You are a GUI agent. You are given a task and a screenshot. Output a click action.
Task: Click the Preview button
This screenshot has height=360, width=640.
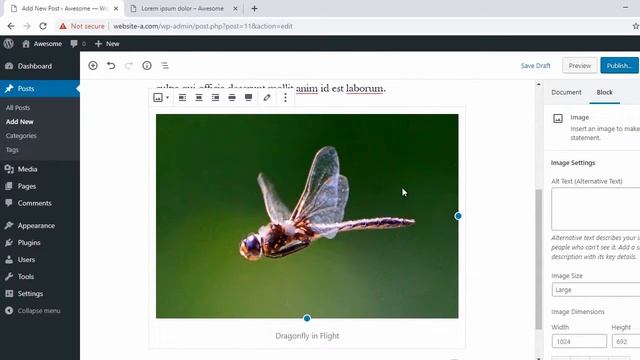580,66
